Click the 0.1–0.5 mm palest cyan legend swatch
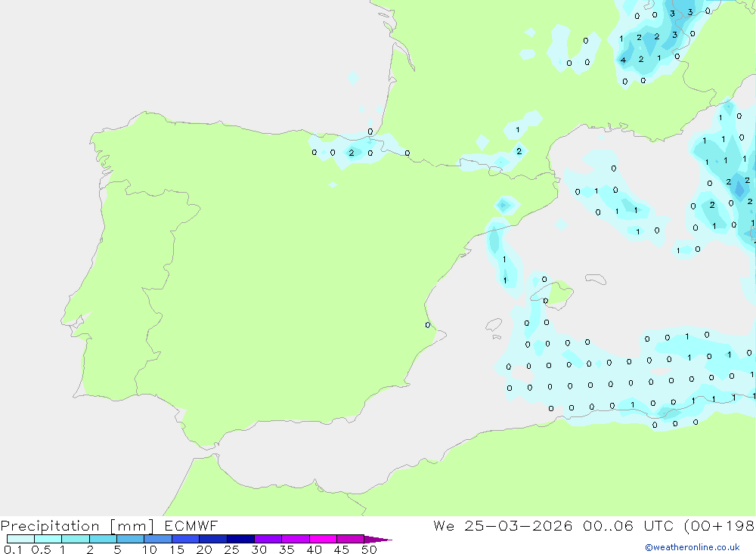Viewport: 756px width, 554px height. coord(20,539)
